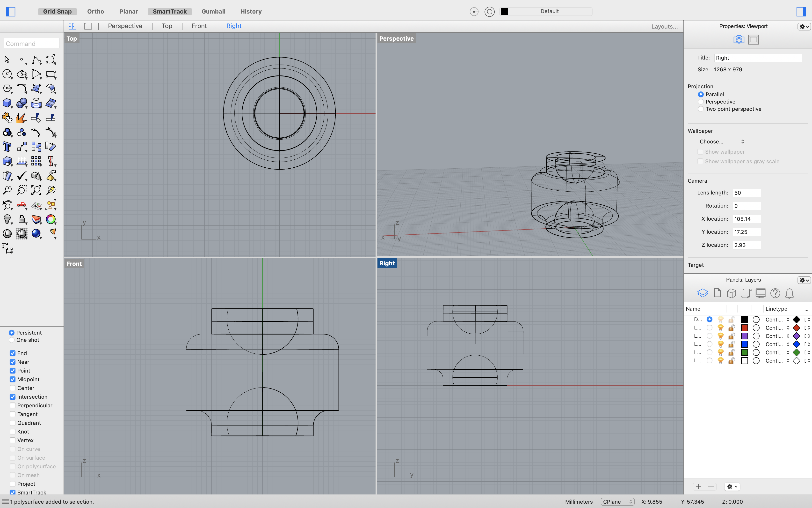
Task: Select Perspective projection radio button
Action: tap(701, 102)
